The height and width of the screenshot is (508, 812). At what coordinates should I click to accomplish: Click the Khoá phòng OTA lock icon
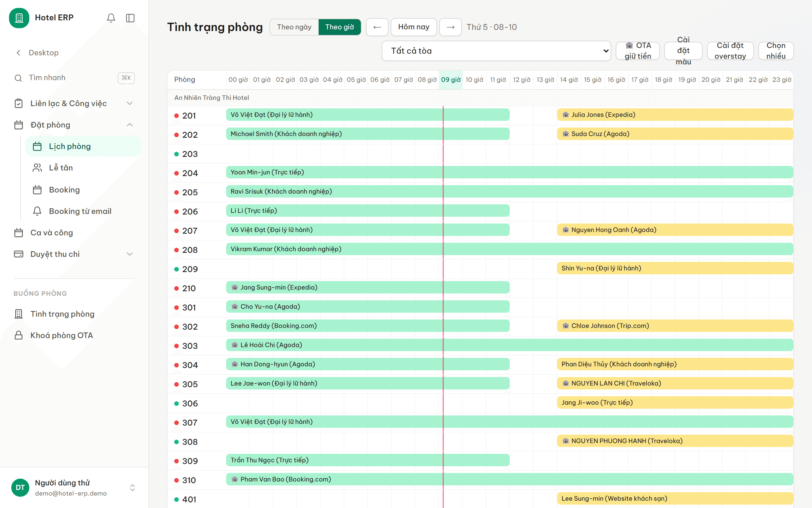pos(19,335)
